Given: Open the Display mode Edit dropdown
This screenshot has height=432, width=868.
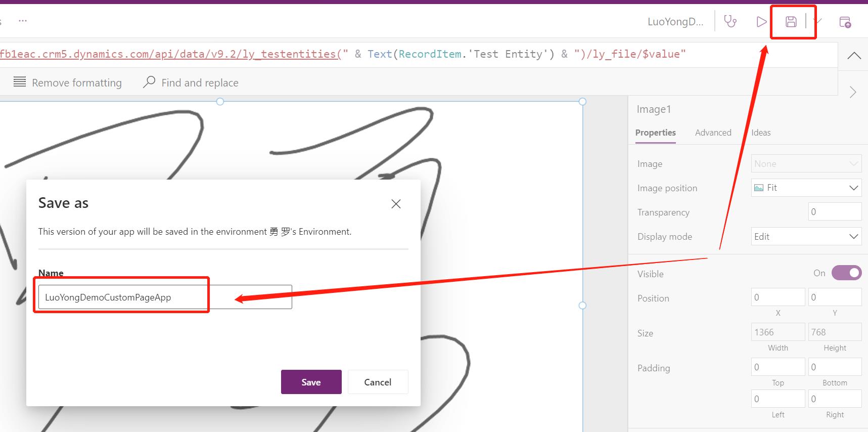Looking at the screenshot, I should click(x=806, y=236).
